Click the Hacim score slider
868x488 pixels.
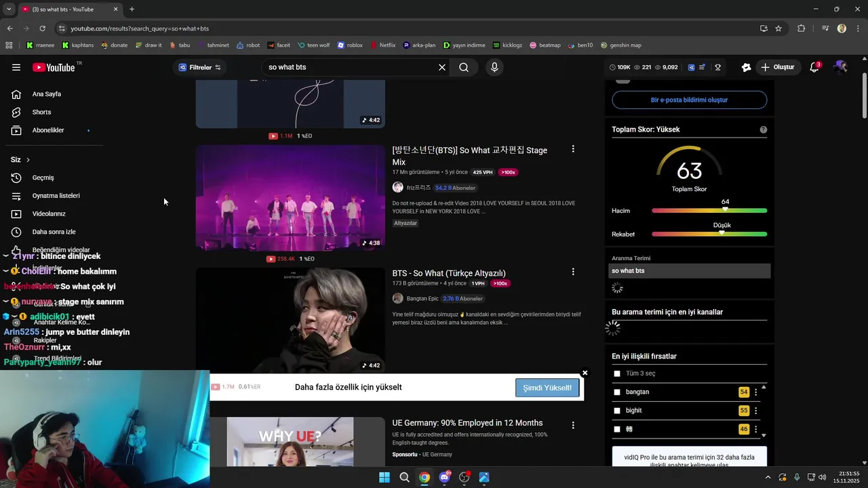click(709, 211)
